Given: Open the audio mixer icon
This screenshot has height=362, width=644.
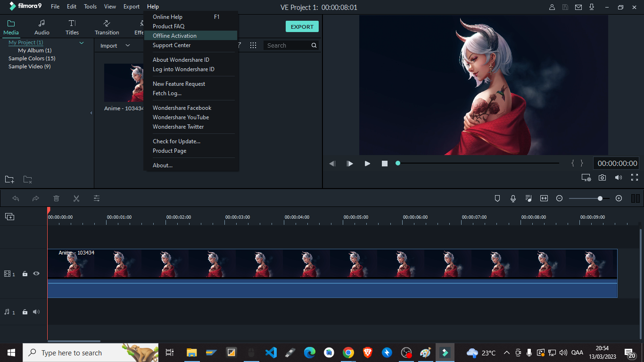Looking at the screenshot, I should (x=528, y=198).
